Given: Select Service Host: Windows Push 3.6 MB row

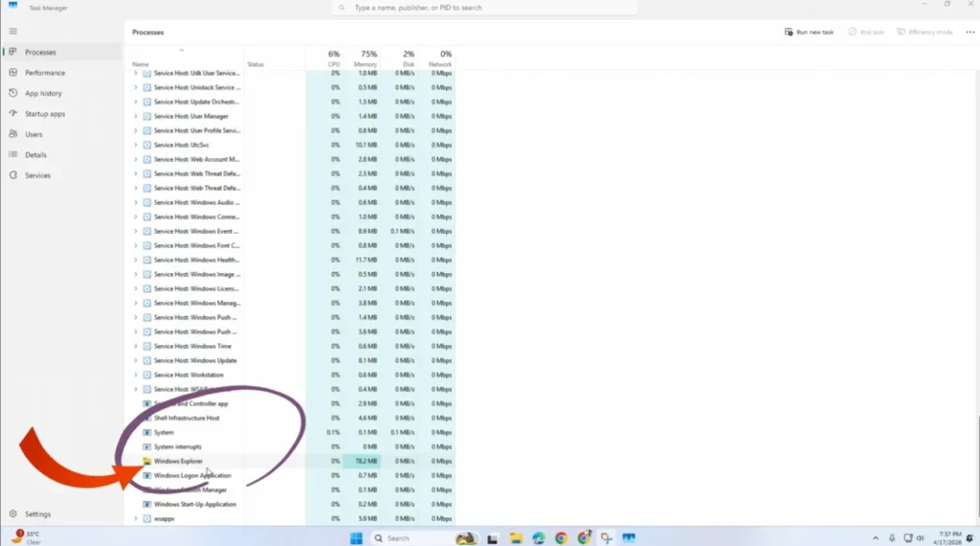Looking at the screenshot, I should click(293, 331).
